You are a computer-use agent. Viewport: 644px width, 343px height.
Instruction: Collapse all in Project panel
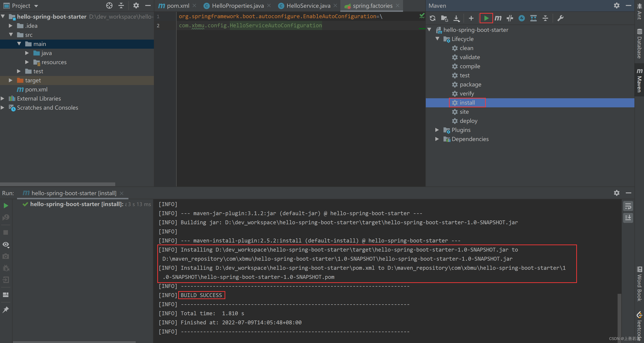tap(121, 5)
